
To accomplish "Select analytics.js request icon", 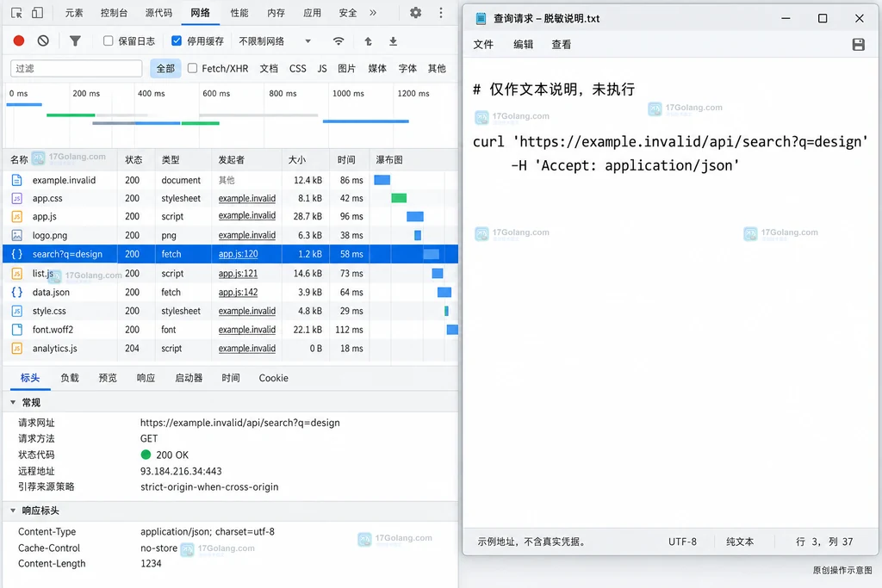I will coord(17,349).
